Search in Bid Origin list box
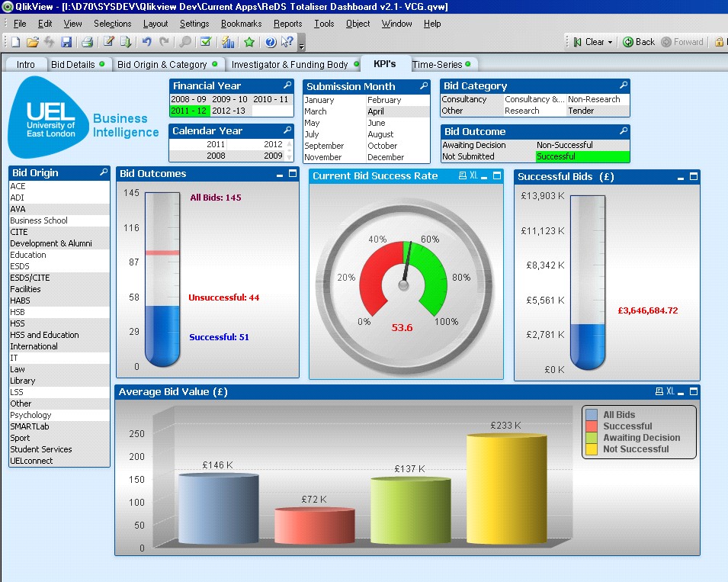The image size is (728, 582). (104, 172)
